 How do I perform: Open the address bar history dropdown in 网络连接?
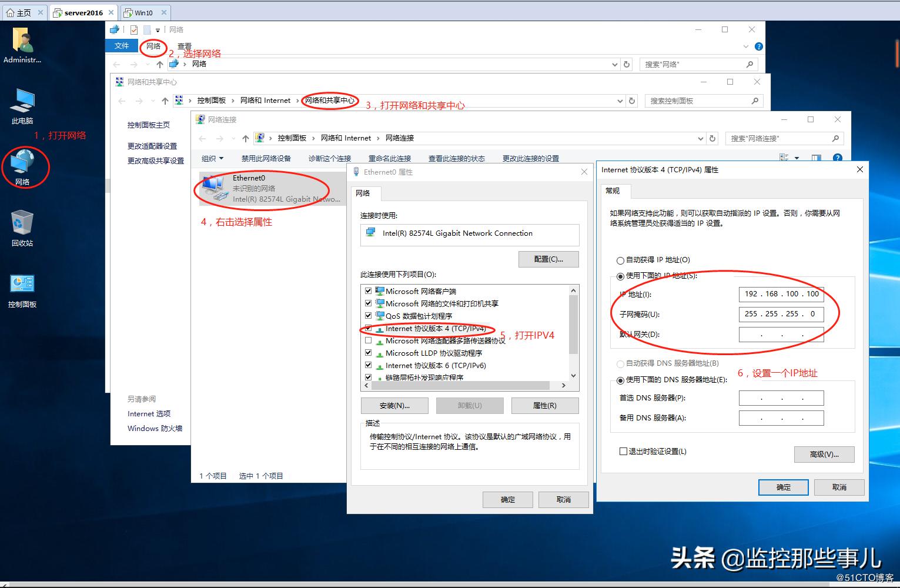[x=700, y=138]
